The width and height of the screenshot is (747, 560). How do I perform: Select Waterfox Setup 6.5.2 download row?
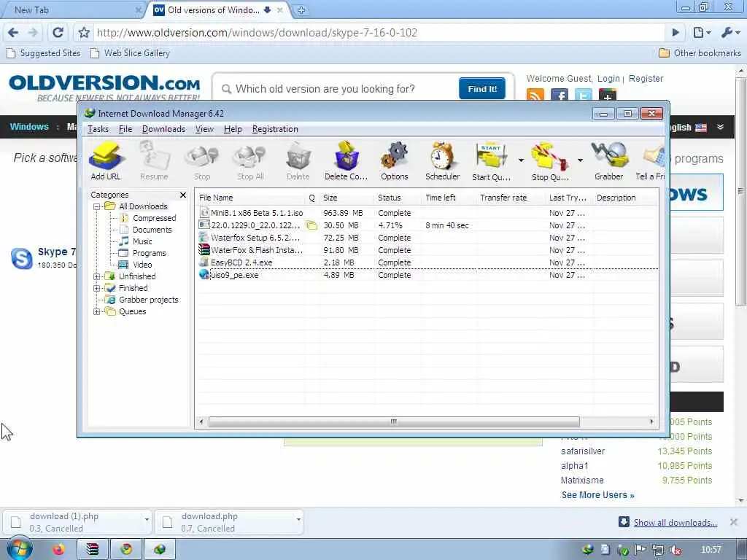(x=426, y=238)
